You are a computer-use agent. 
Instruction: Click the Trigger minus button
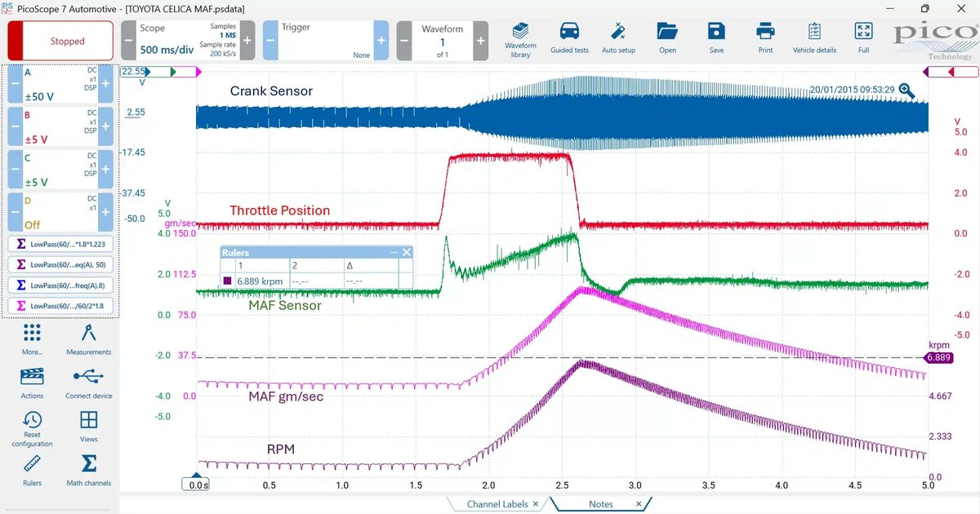(x=270, y=41)
